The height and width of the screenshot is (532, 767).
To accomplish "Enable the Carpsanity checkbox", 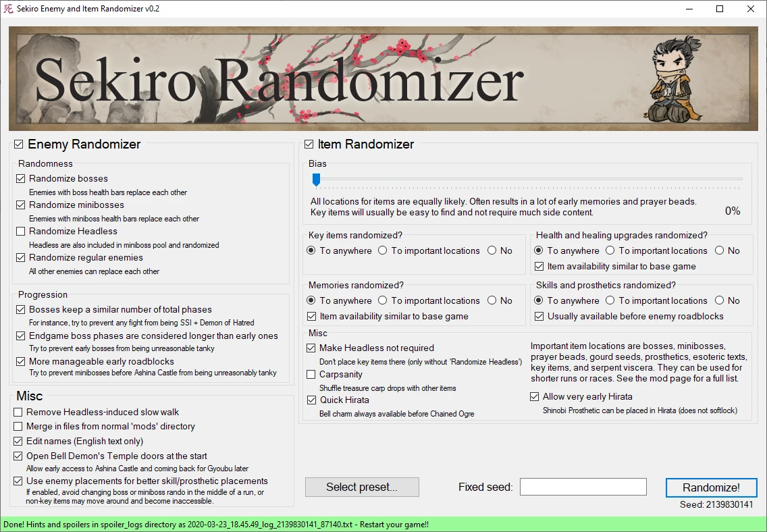I will pyautogui.click(x=311, y=375).
